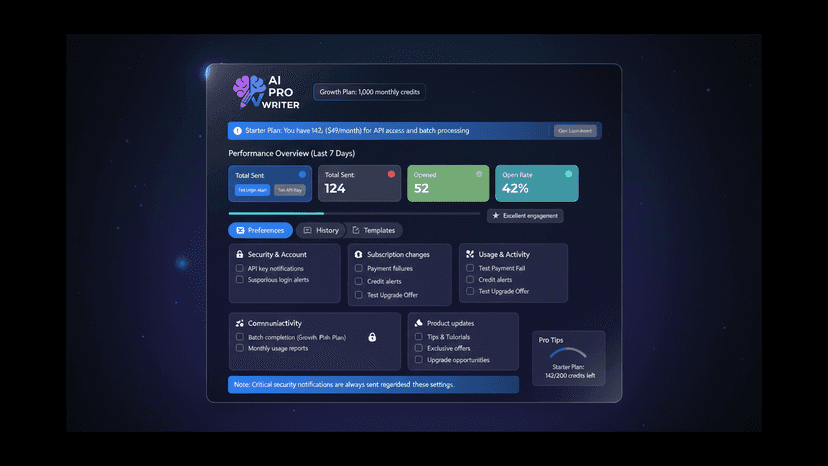The width and height of the screenshot is (828, 466).
Task: Click the Communiactivity heading
Action: pos(275,323)
